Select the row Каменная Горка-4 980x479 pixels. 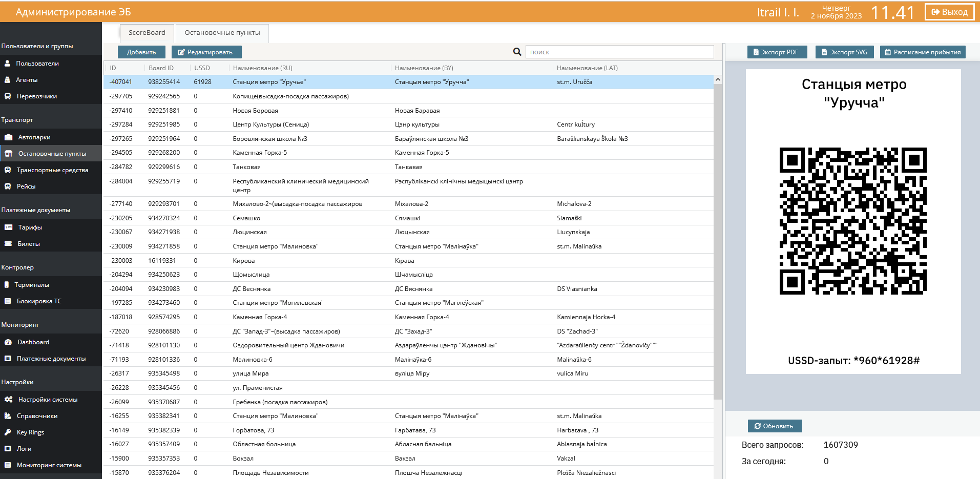(x=409, y=317)
